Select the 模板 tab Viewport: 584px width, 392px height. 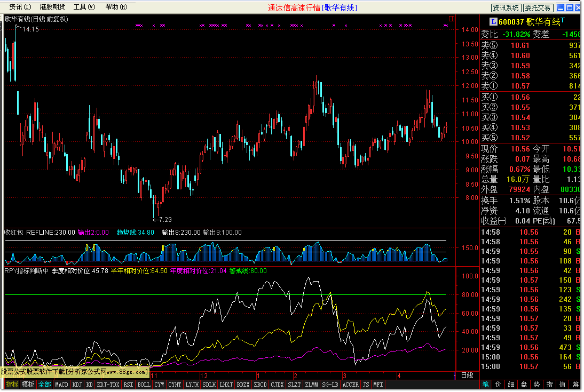(x=28, y=384)
